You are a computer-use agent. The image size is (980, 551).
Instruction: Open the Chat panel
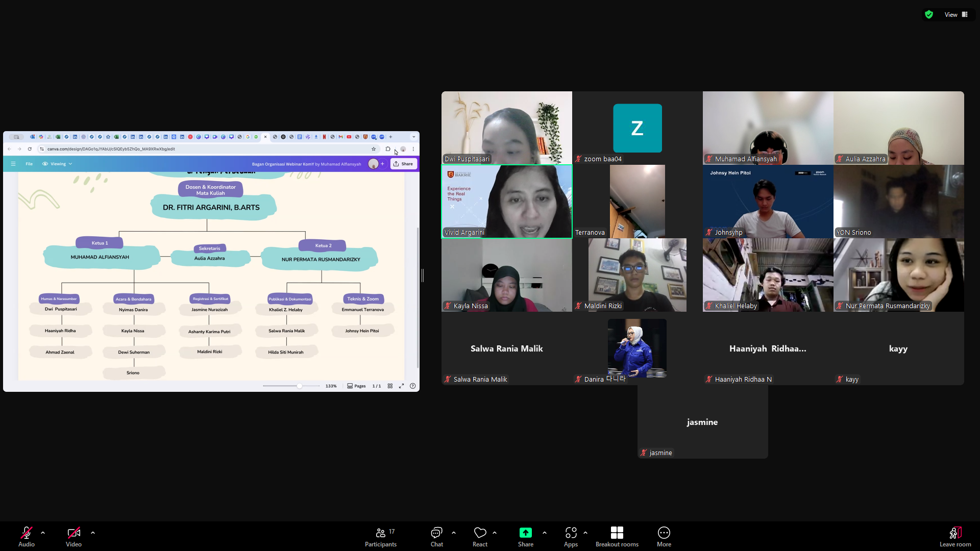click(437, 537)
